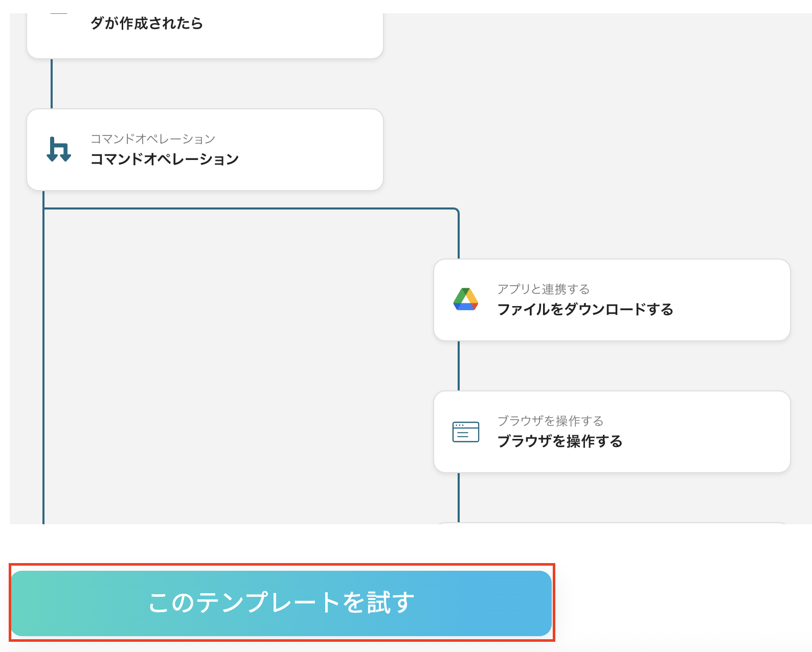Select the bold コマンドオペレーション title
The width and height of the screenshot is (812, 652).
164,159
